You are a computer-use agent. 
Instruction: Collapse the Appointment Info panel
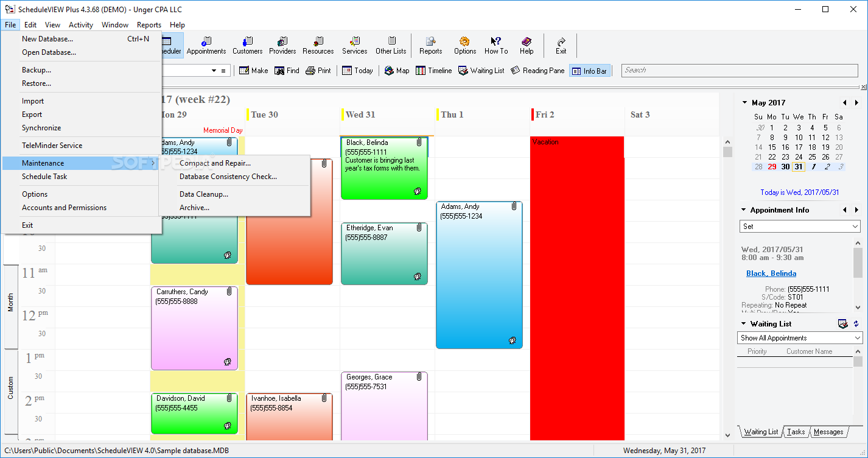(x=744, y=210)
